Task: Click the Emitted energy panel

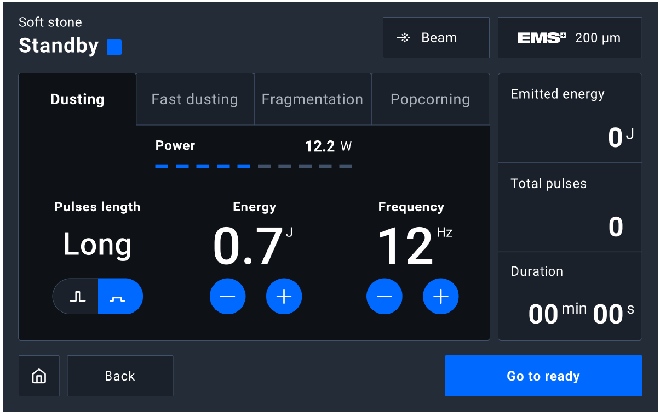Action: coord(569,118)
